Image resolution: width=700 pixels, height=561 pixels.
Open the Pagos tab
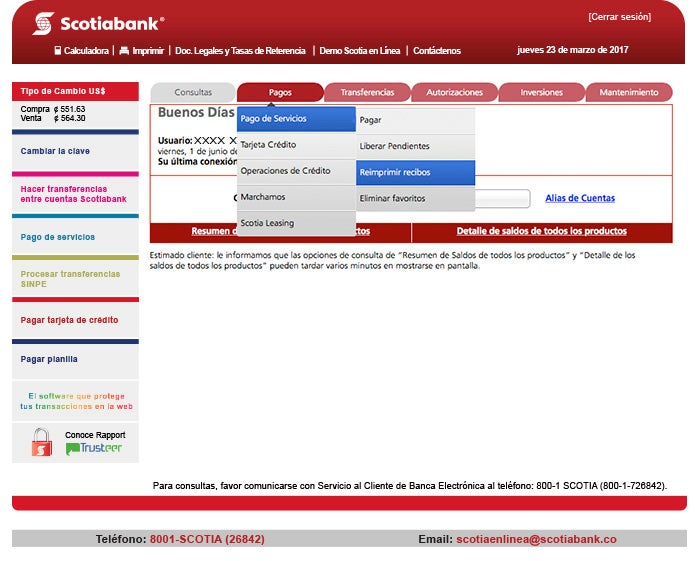click(x=280, y=92)
